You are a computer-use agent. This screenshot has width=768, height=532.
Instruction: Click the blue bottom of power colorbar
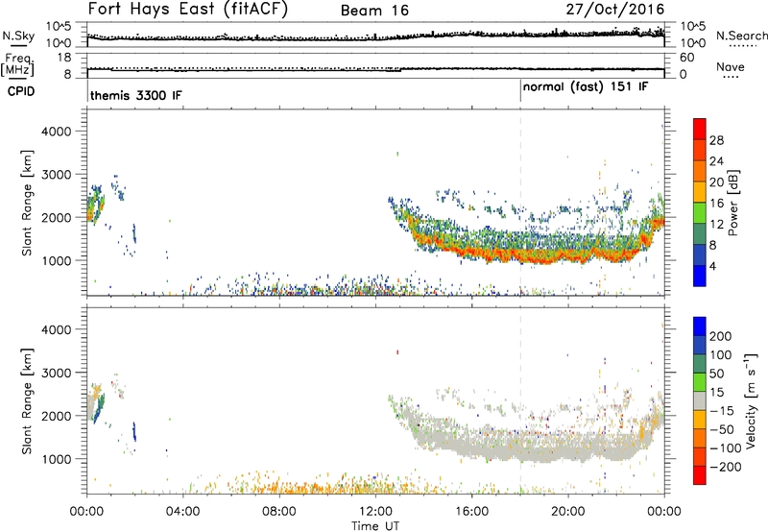coord(700,276)
